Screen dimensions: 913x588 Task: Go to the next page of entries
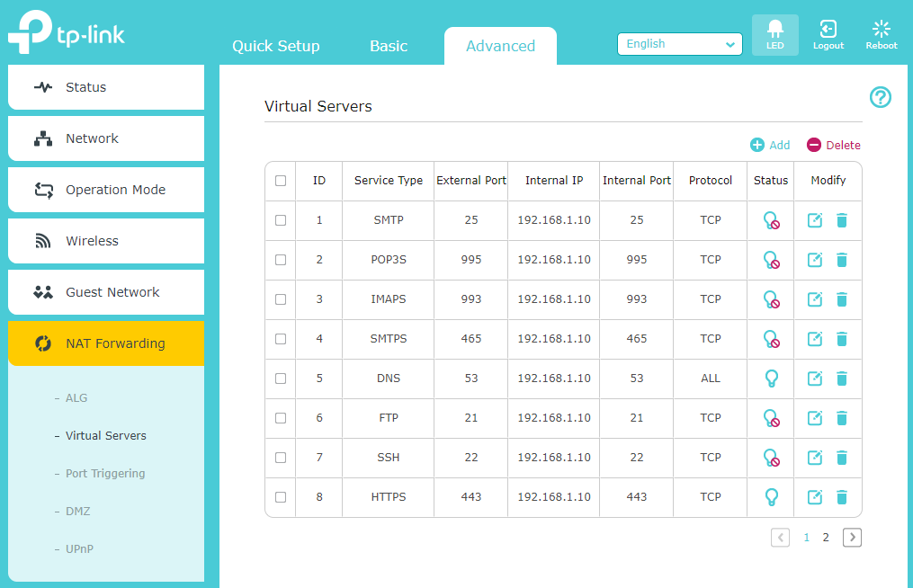[x=852, y=538]
